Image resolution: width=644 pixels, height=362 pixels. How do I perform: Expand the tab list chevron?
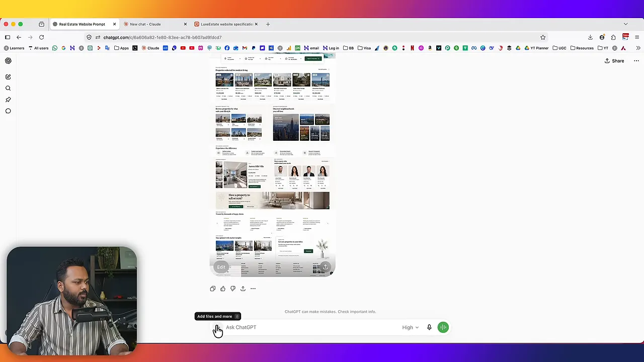[x=625, y=24]
